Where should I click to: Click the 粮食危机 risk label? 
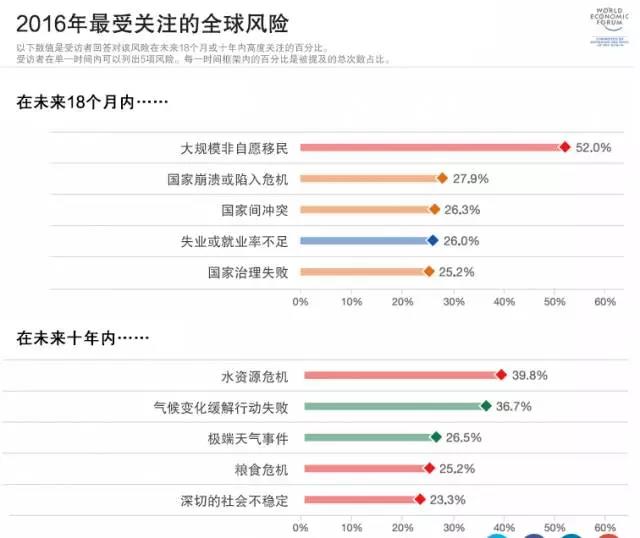(261, 468)
